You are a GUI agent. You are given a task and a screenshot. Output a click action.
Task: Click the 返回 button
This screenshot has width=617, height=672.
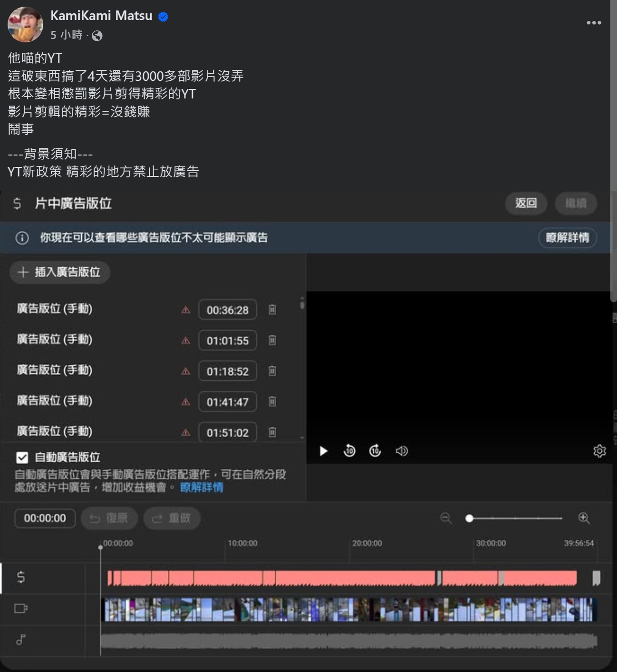526,204
